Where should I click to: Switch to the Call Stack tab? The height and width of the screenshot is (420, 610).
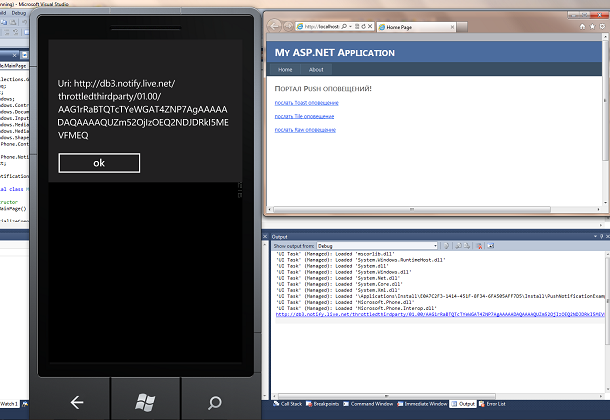287,404
